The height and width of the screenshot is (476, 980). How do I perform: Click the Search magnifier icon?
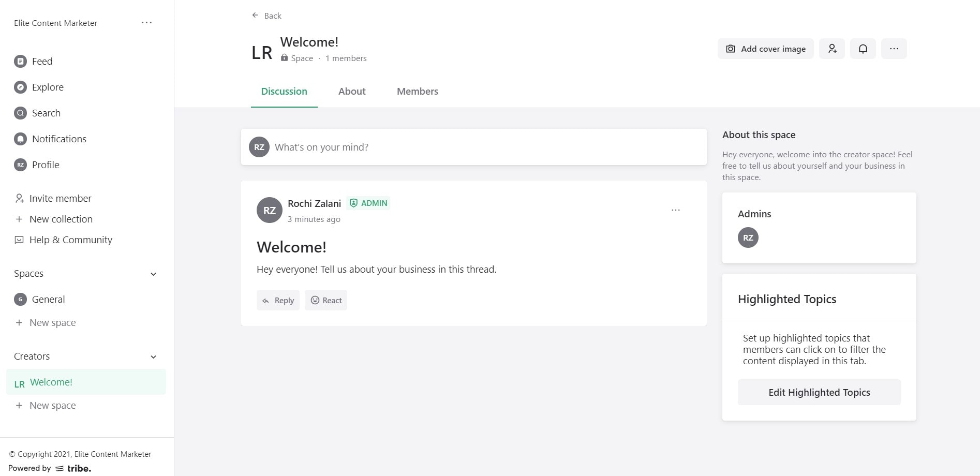(x=20, y=113)
